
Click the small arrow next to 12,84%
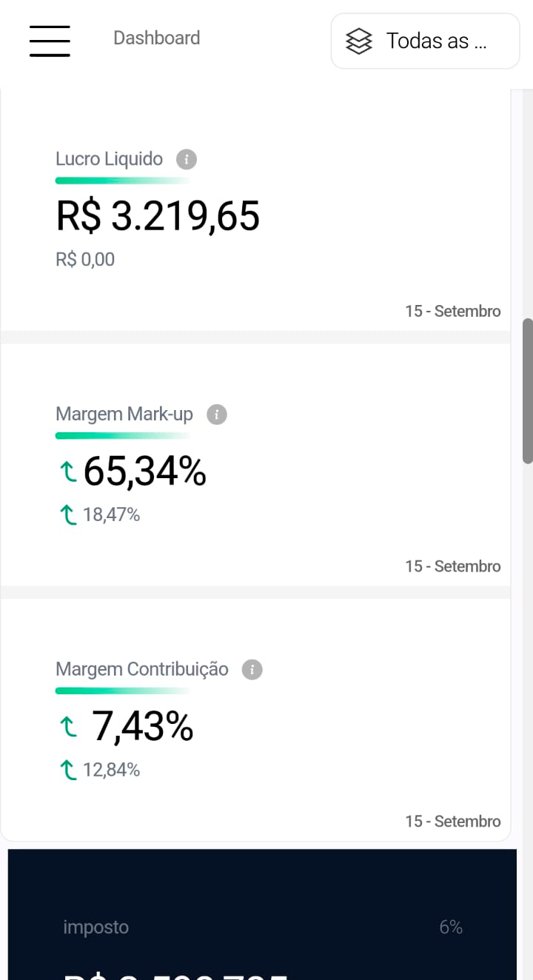pyautogui.click(x=68, y=770)
